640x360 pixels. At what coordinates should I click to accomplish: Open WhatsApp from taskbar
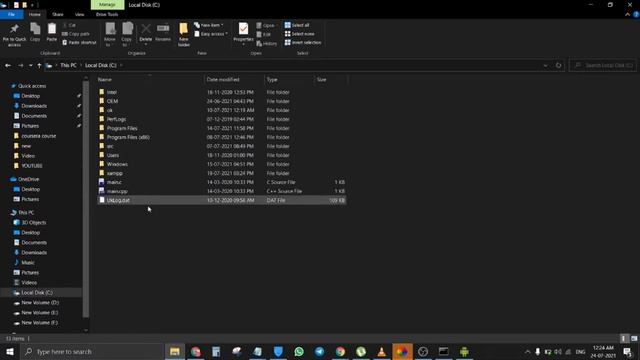pyautogui.click(x=299, y=351)
